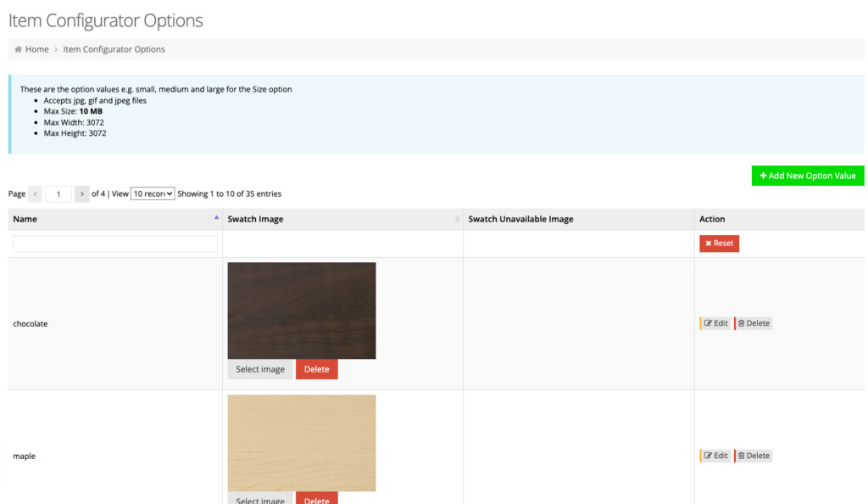Screen dimensions: 868x504
Task: Delete the maple option row
Action: tap(753, 456)
